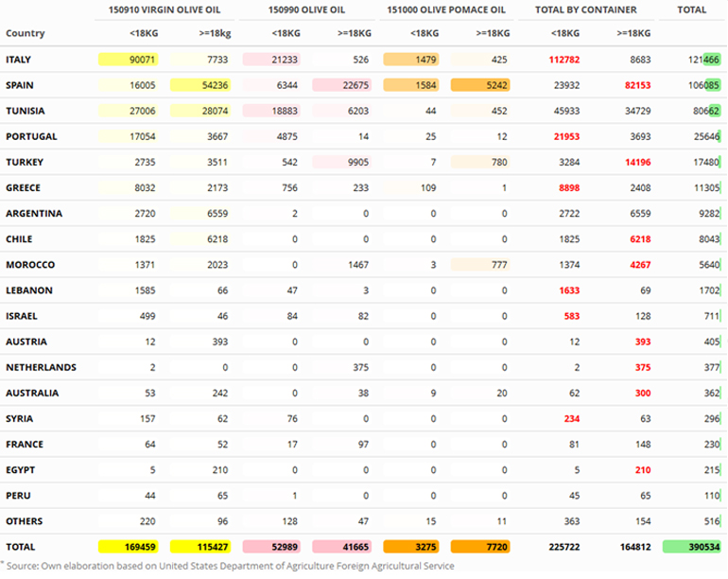Select the Tunisia total 80662
Screen dimensions: 728x579
coord(706,111)
